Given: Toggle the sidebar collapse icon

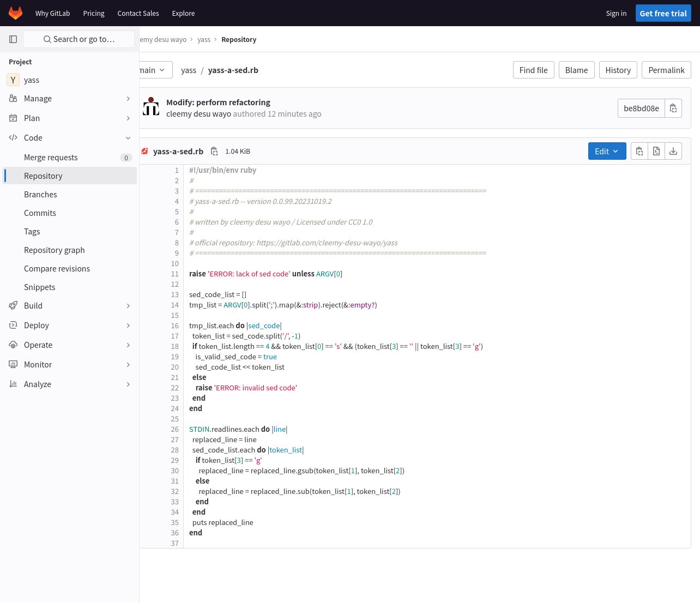Looking at the screenshot, I should coord(13,39).
